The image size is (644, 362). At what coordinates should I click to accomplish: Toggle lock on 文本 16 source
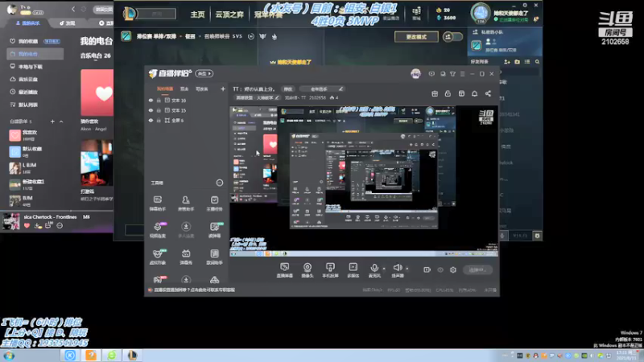point(159,100)
